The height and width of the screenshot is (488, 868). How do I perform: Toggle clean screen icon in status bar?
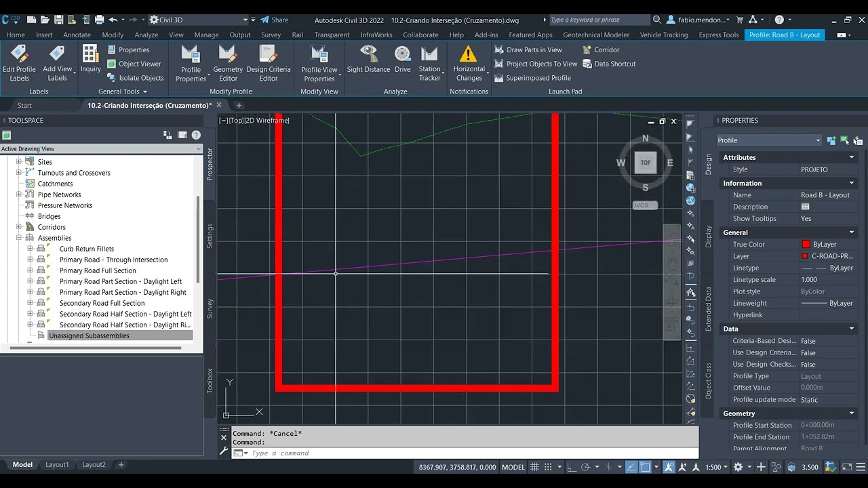(846, 467)
